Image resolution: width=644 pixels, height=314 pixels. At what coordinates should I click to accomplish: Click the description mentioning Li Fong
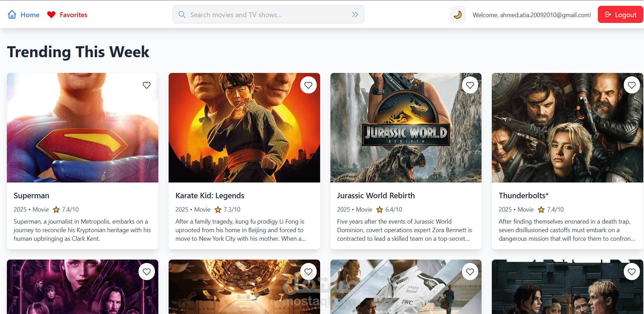[x=241, y=230]
